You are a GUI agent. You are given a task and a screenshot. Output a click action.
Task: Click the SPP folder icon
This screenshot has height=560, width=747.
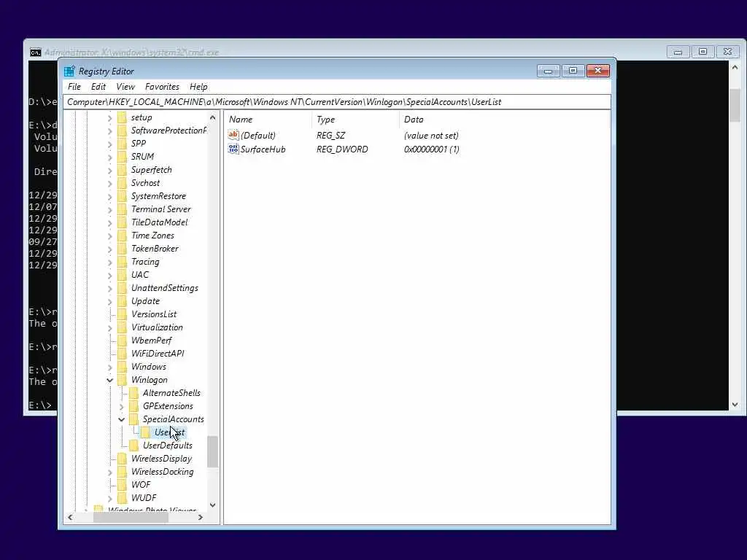(123, 144)
